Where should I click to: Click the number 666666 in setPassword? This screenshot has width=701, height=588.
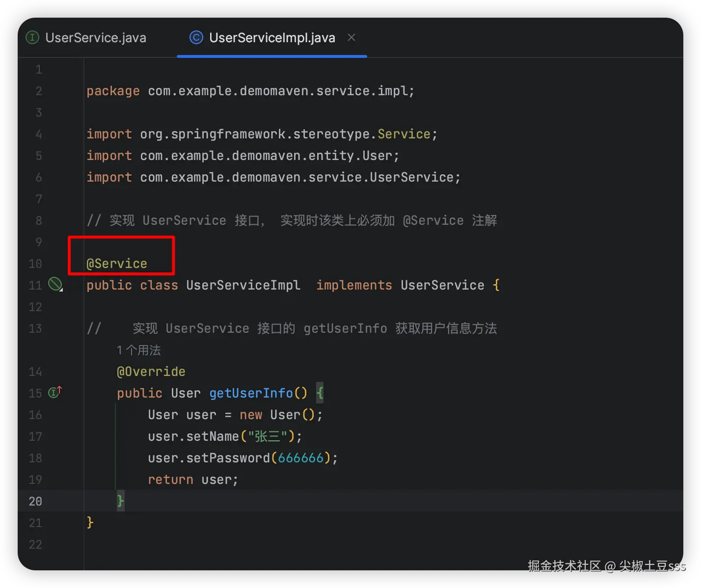tap(301, 458)
